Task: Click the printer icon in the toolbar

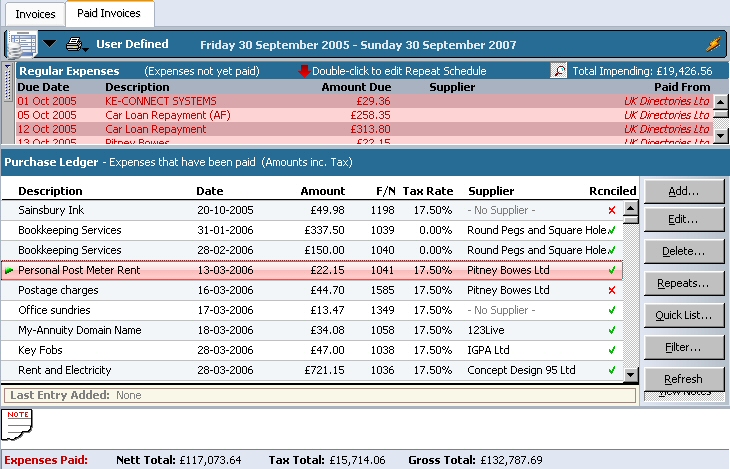Action: (x=73, y=44)
